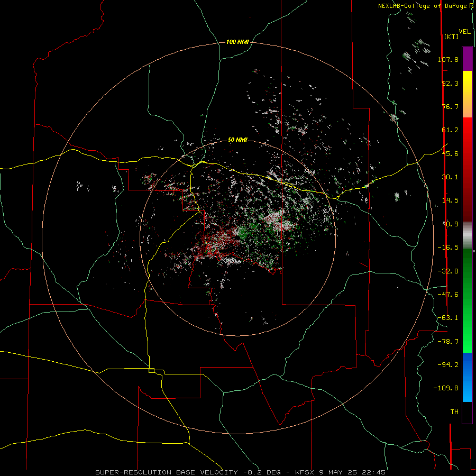Viewport: 476px width, 476px height.
Task: Click the -109.8 velocity scale value
Action: (446, 388)
